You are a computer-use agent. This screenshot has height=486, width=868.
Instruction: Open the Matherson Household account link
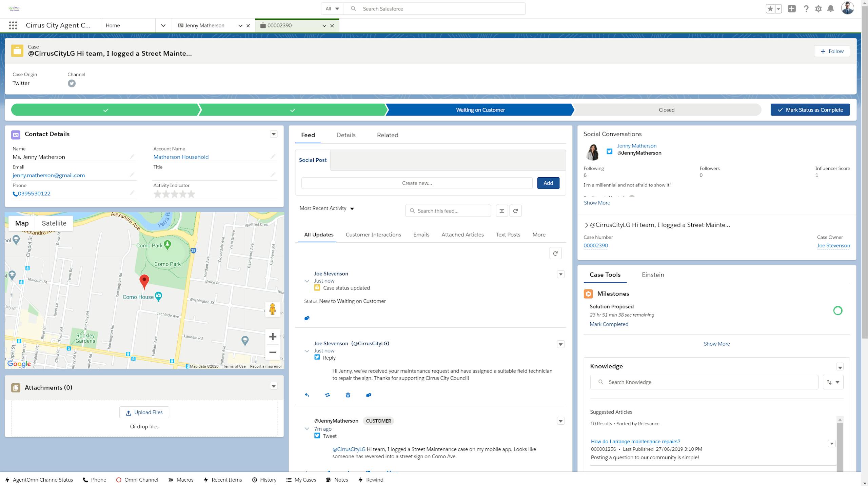(181, 157)
